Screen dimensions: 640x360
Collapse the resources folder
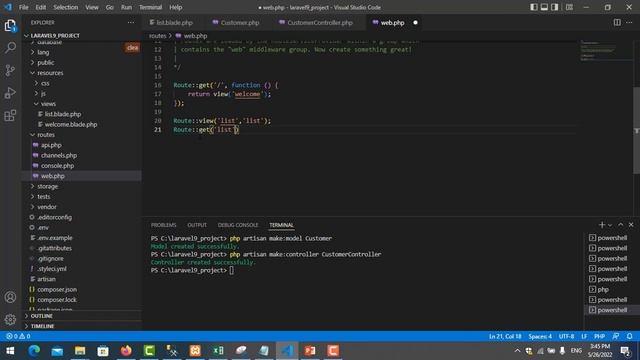click(x=50, y=73)
